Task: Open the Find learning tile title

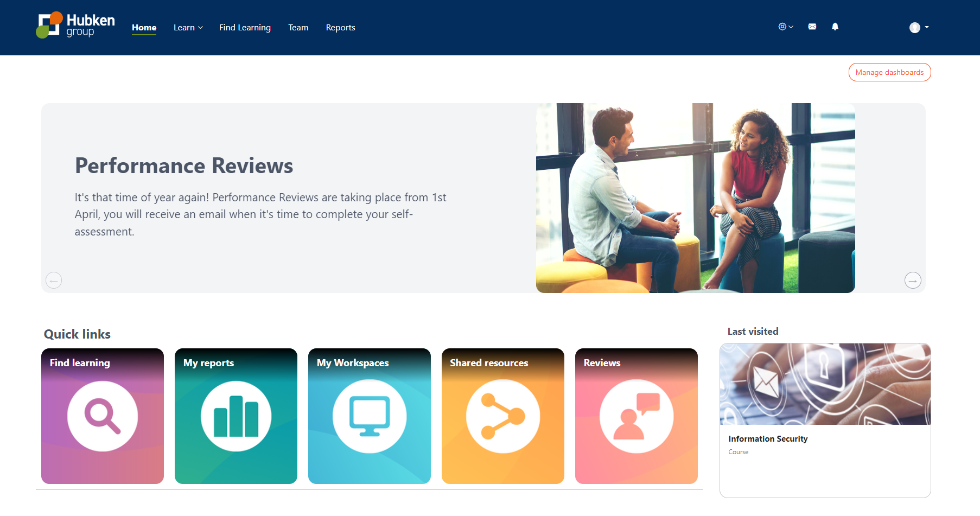Action: click(x=80, y=363)
